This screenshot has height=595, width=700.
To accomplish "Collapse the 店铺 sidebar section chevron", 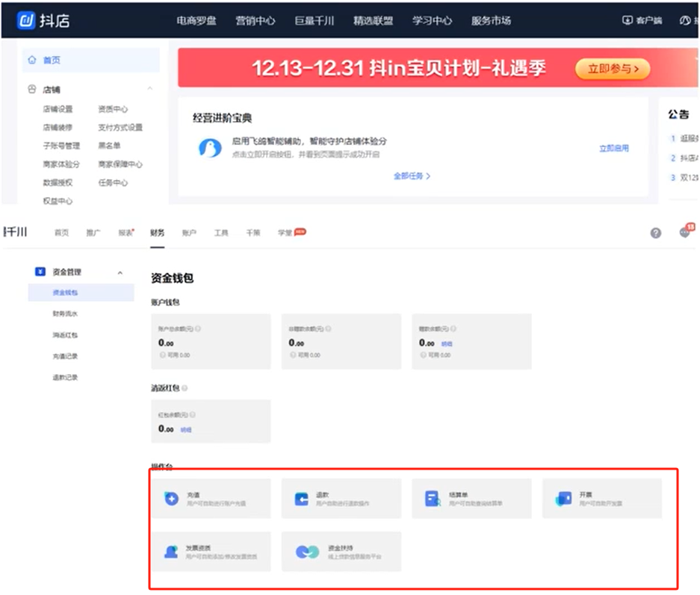I will tap(150, 89).
